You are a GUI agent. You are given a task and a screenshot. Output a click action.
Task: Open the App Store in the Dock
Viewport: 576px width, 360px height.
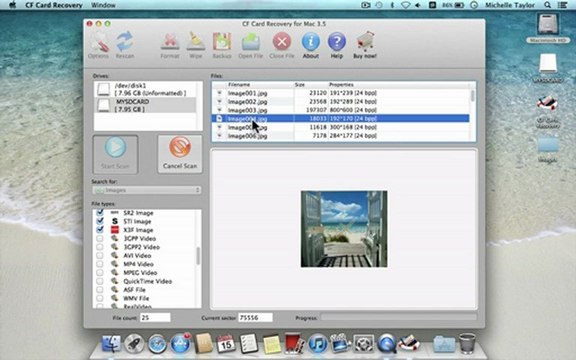(180, 344)
